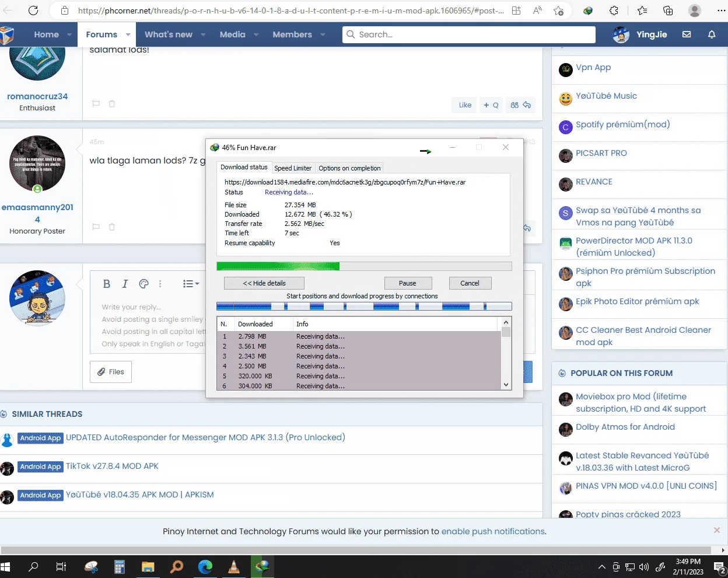Open Spotify prémìùm(mod) thread link
Viewport: 728px width, 578px height.
(x=622, y=124)
